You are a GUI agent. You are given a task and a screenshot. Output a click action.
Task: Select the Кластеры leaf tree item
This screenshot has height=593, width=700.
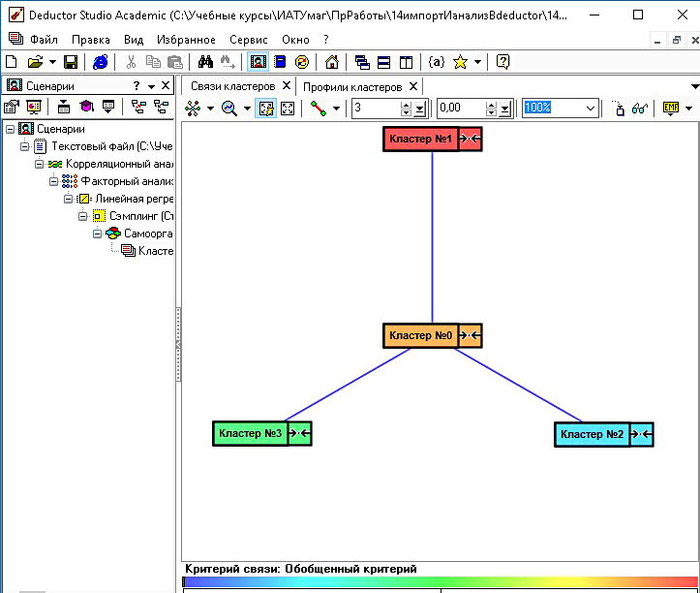click(147, 251)
